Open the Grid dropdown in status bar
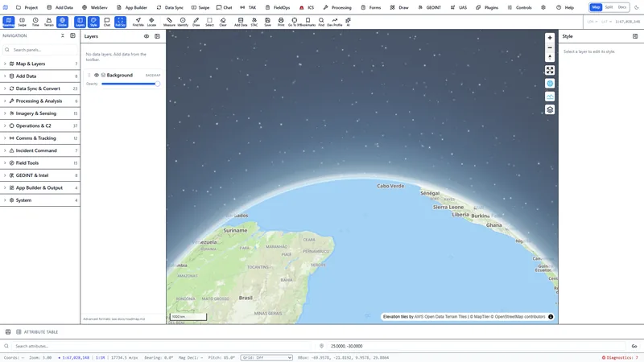The height and width of the screenshot is (362, 644). click(x=266, y=357)
